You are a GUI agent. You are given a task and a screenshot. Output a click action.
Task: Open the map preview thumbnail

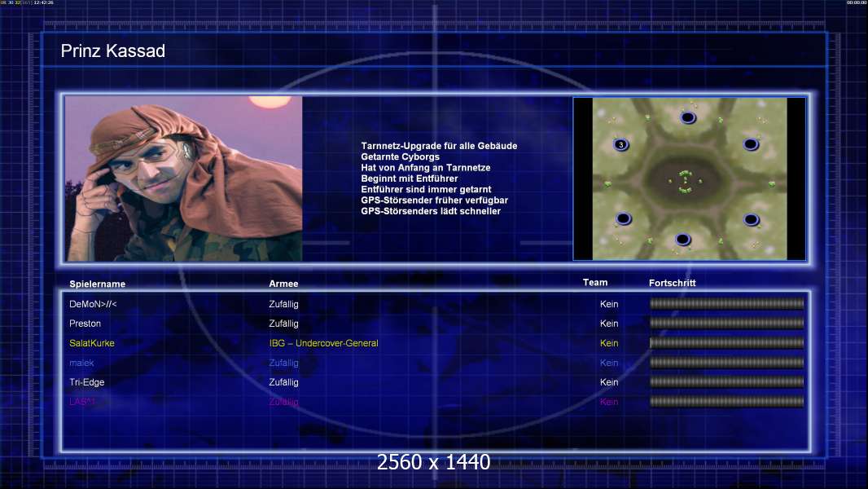(x=689, y=178)
